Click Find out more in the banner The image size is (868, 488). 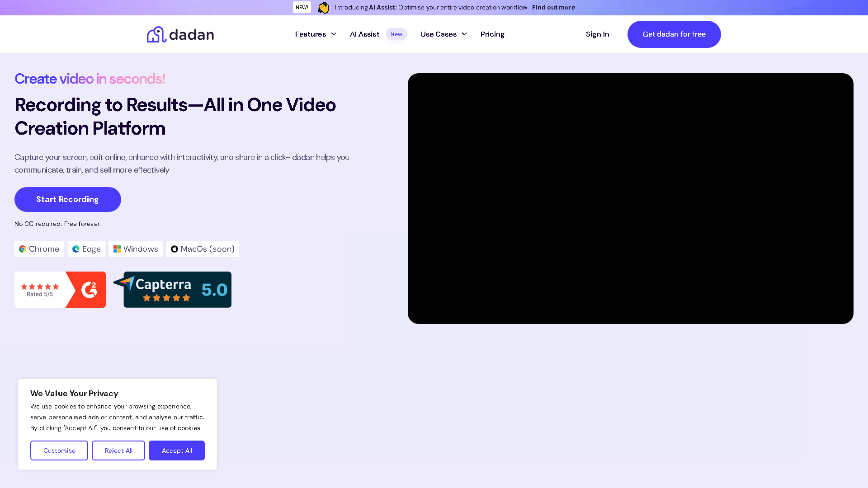point(553,7)
